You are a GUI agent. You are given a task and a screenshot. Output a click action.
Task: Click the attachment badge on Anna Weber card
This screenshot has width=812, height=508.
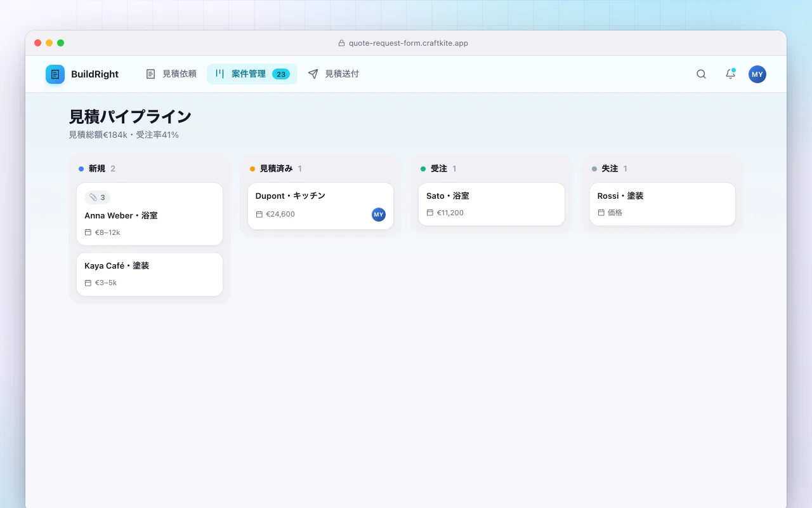pos(98,197)
